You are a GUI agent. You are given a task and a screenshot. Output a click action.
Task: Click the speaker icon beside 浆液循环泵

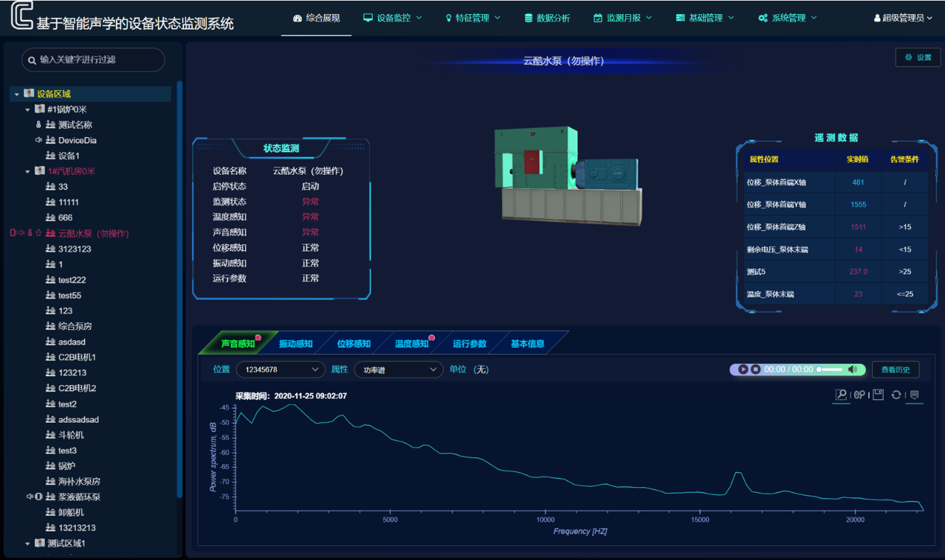click(x=30, y=497)
